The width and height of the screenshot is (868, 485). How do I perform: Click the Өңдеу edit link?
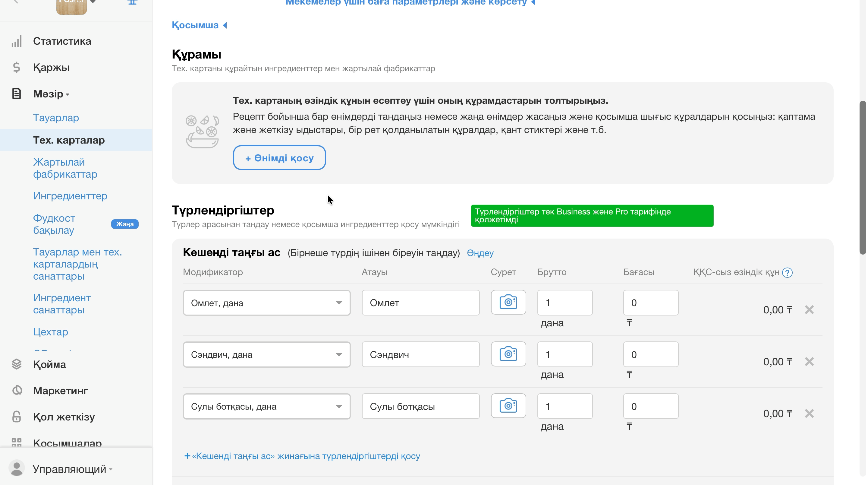[480, 253]
